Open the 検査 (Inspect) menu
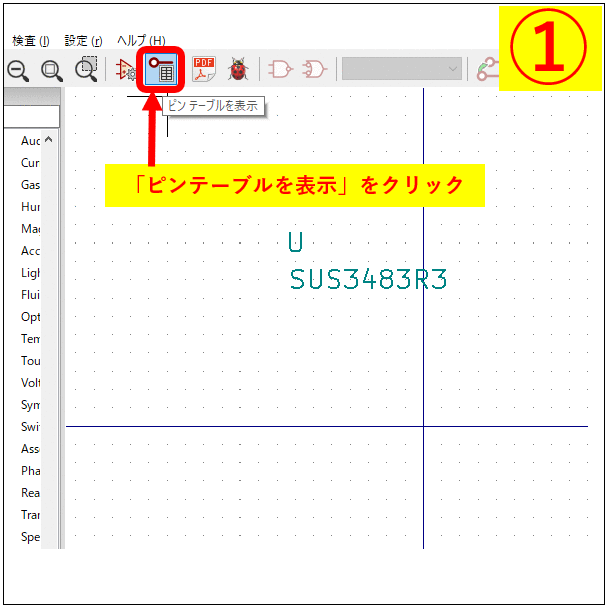This screenshot has width=610, height=610. click(30, 40)
